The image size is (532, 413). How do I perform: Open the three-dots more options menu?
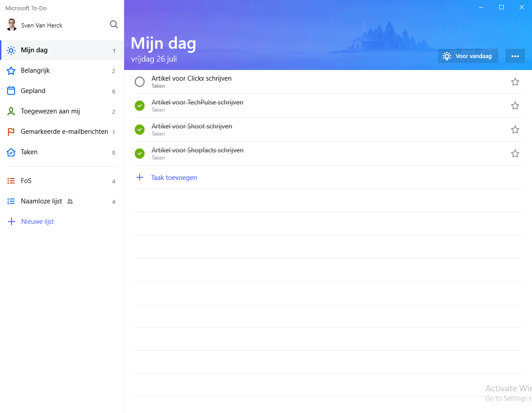(x=515, y=56)
